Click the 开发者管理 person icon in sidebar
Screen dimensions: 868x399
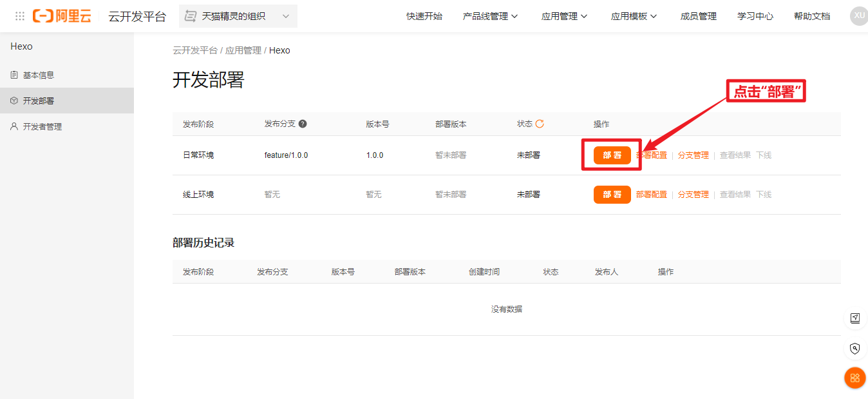click(x=14, y=126)
